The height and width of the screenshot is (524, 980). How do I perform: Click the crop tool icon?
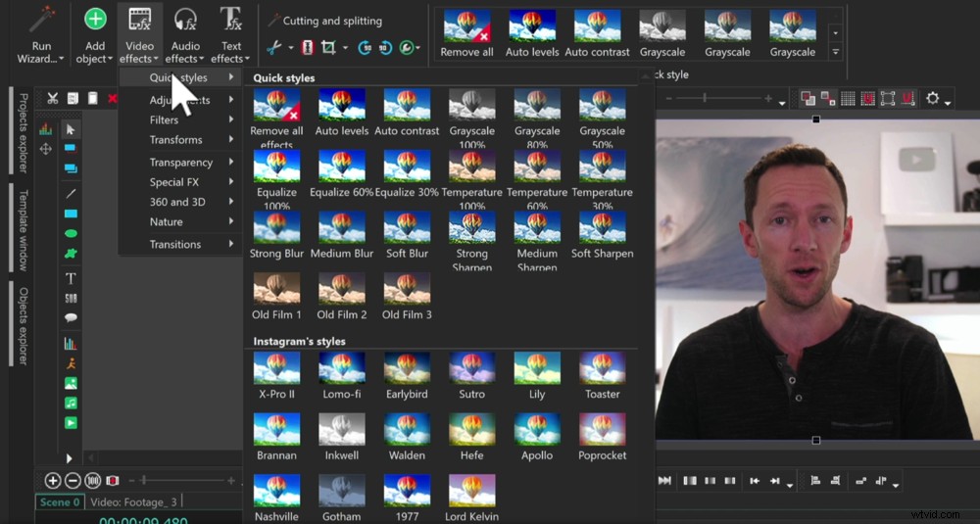coord(327,47)
